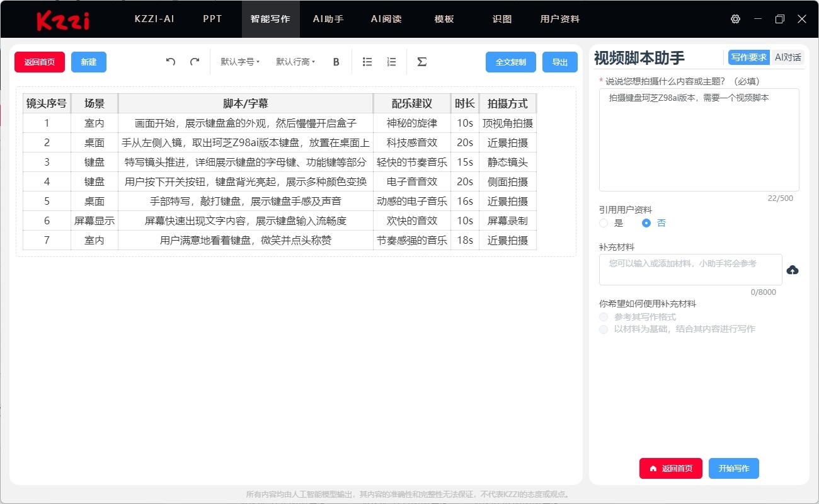Create a new document with 新建
This screenshot has height=504, width=819.
pyautogui.click(x=89, y=62)
